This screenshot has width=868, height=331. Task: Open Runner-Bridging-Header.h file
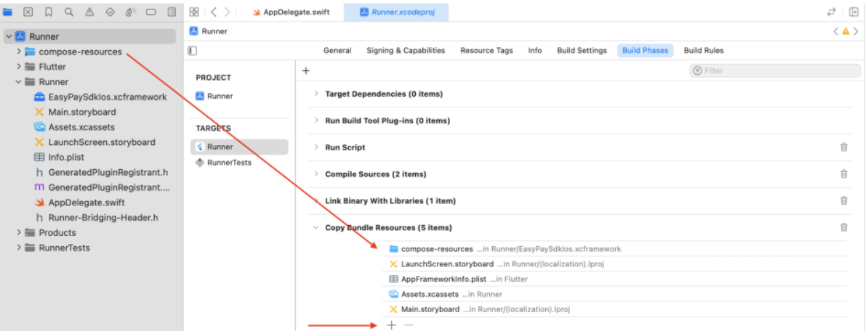(x=97, y=218)
